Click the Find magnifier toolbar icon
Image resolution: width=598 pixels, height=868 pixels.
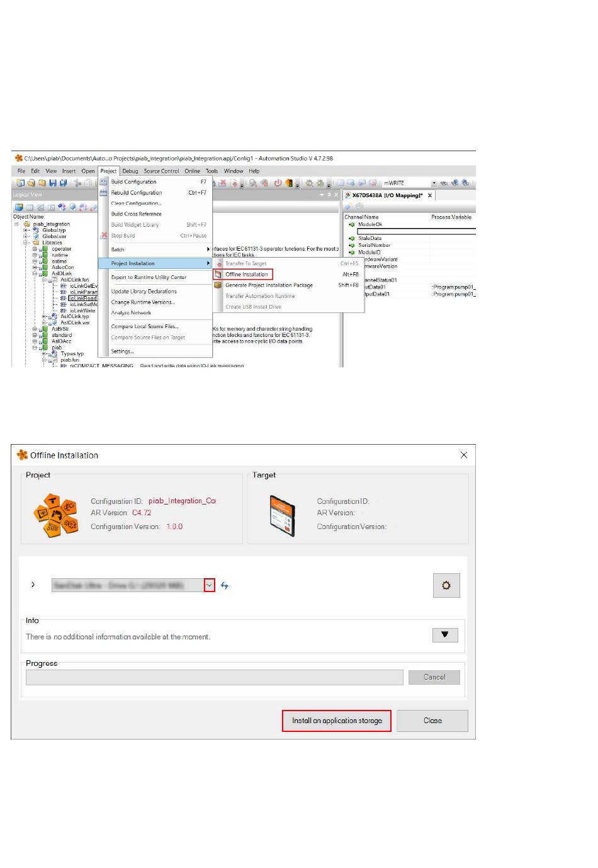click(x=253, y=183)
